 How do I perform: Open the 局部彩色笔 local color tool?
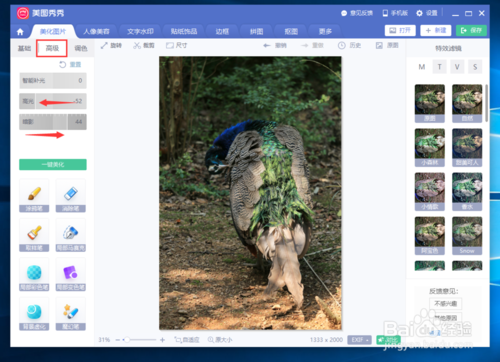tap(34, 274)
